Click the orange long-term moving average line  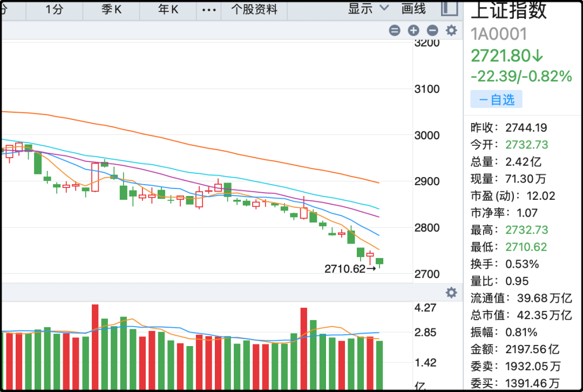click(x=216, y=150)
